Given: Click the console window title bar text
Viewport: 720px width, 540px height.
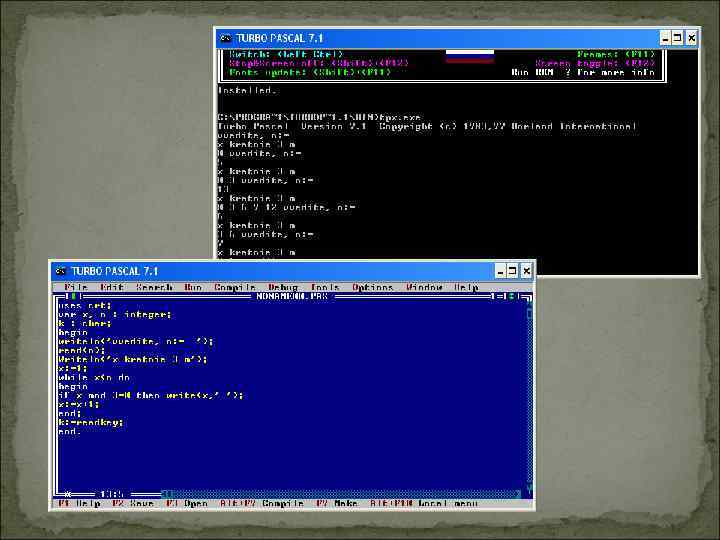Looking at the screenshot, I should click(279, 38).
